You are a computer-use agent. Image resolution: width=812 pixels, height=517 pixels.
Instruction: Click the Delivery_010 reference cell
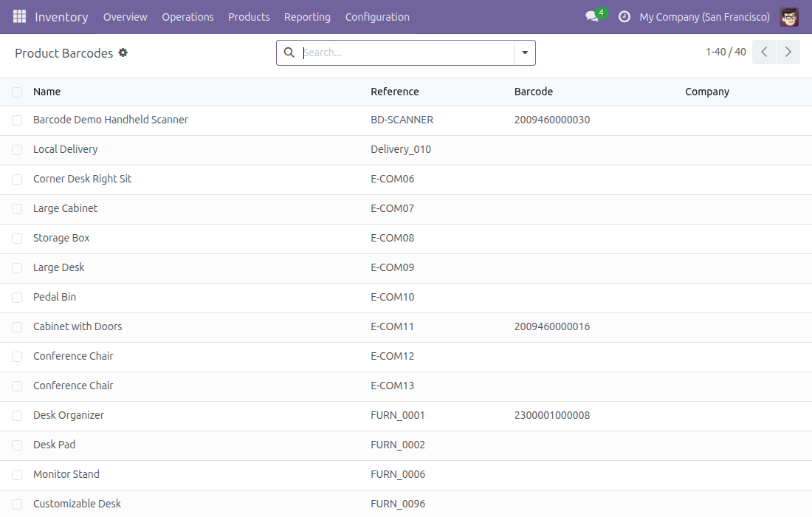(401, 149)
